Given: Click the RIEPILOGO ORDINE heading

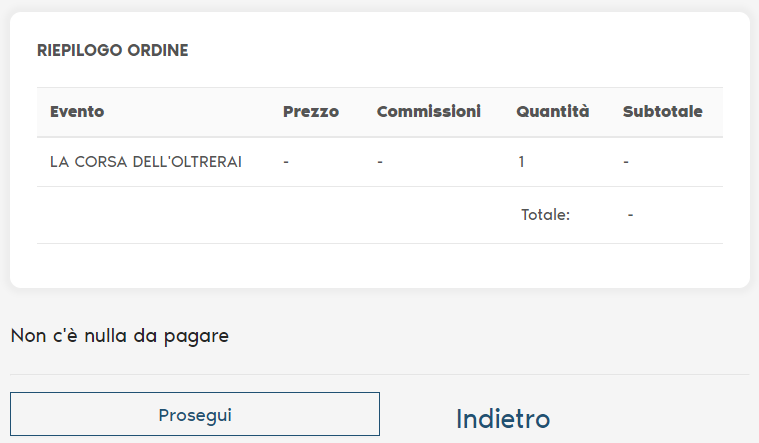Looking at the screenshot, I should (112, 50).
